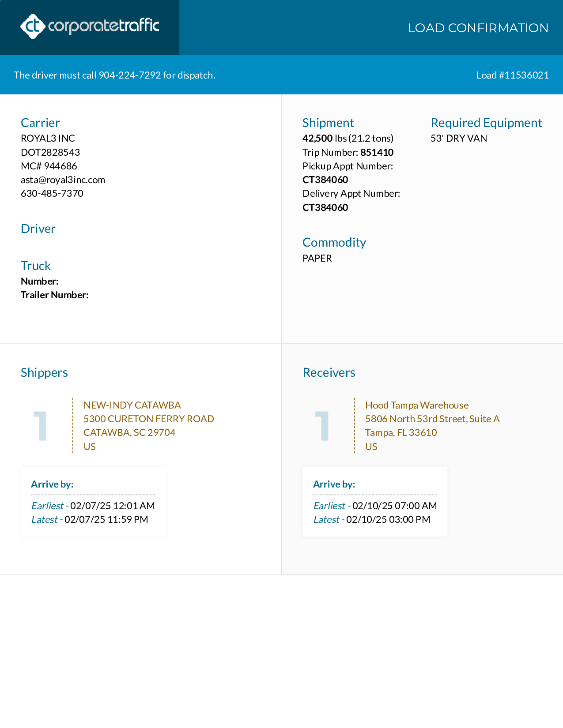The image size is (563, 728).
Task: Click the LOAD CONFIRMATION title
Action: point(478,28)
